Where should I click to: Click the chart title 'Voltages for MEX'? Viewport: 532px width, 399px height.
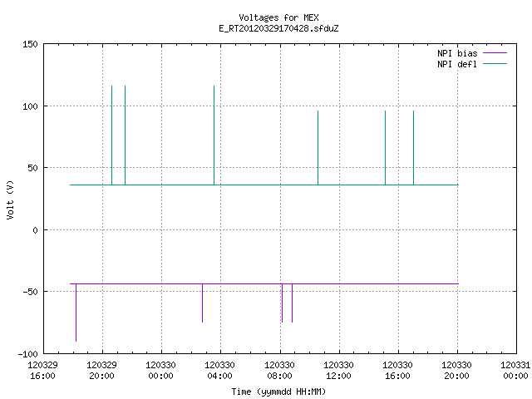pos(278,17)
